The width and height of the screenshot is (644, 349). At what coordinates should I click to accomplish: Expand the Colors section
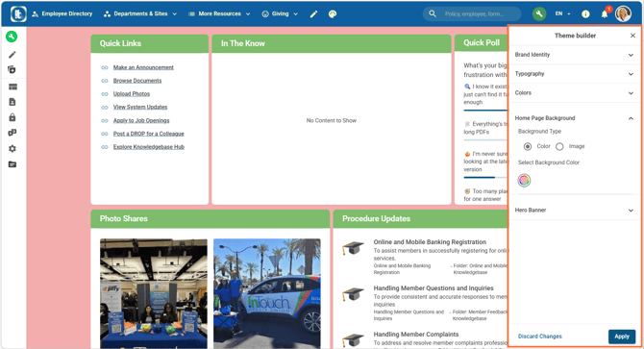click(575, 93)
